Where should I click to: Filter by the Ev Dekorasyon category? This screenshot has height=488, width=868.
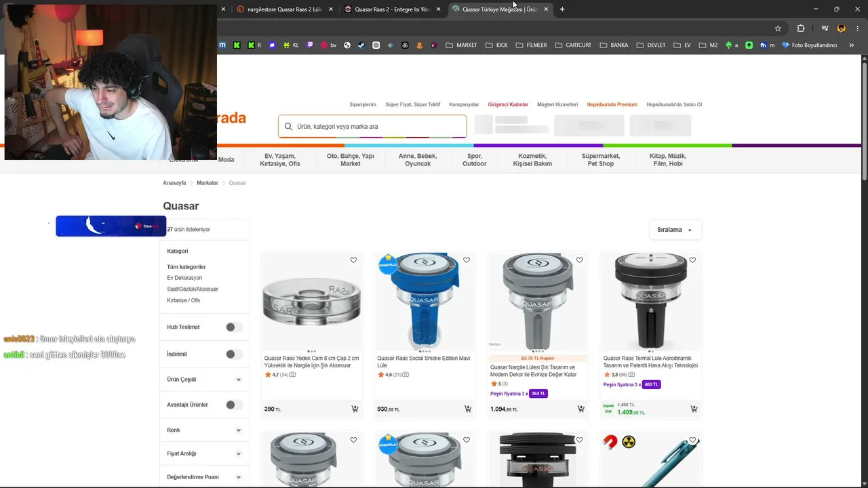pos(184,278)
